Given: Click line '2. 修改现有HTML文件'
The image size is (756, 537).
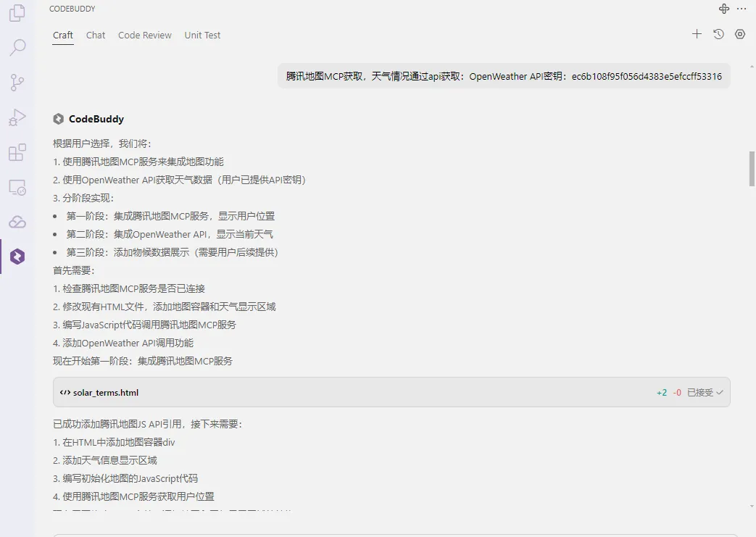Looking at the screenshot, I should click(x=165, y=307).
